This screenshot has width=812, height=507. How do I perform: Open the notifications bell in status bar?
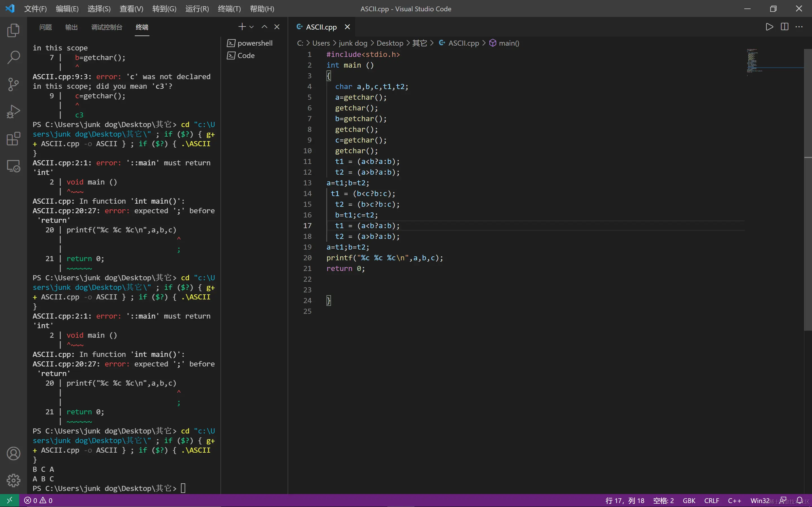pyautogui.click(x=800, y=500)
